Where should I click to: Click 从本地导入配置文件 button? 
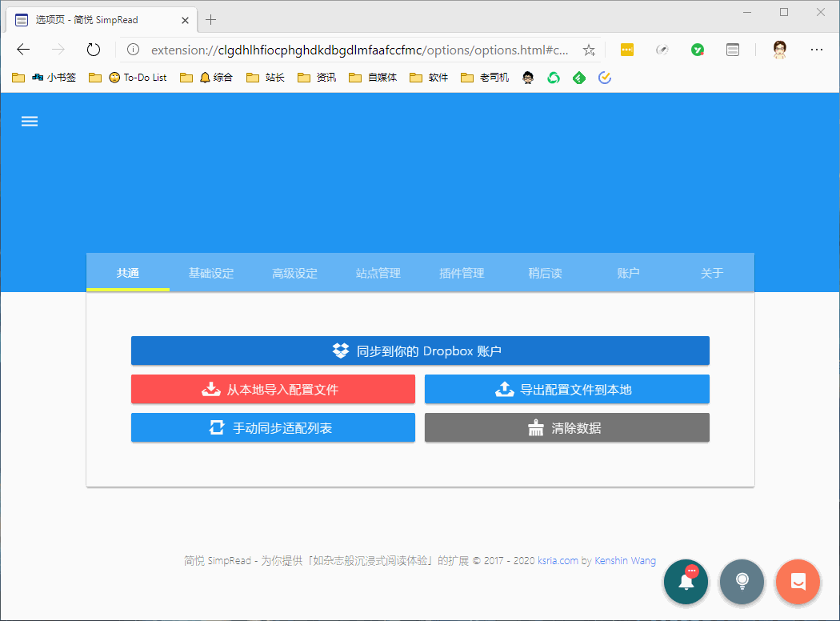pos(273,389)
